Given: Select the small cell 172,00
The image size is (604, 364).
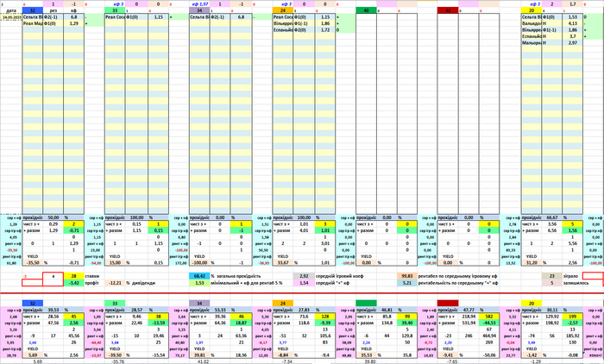Looking at the screenshot, I should [x=179, y=263].
